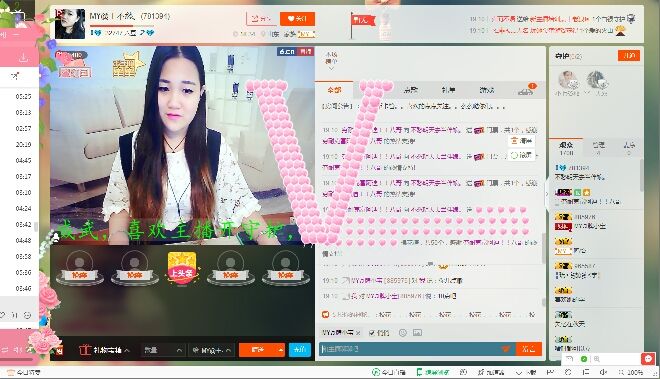Open the car icon tab with the red badge
This screenshot has height=379, width=660.
(526, 90)
